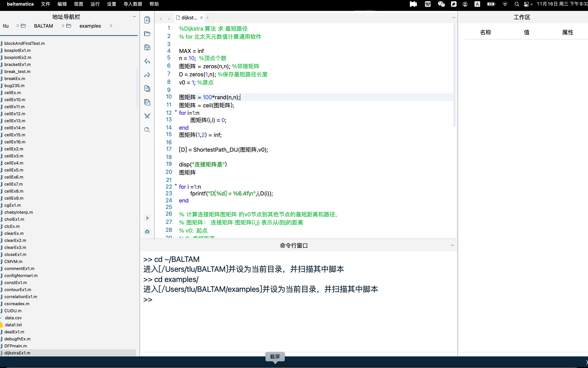This screenshot has height=368, width=588.
Task: Click the command prompt input line
Action: click(298, 299)
